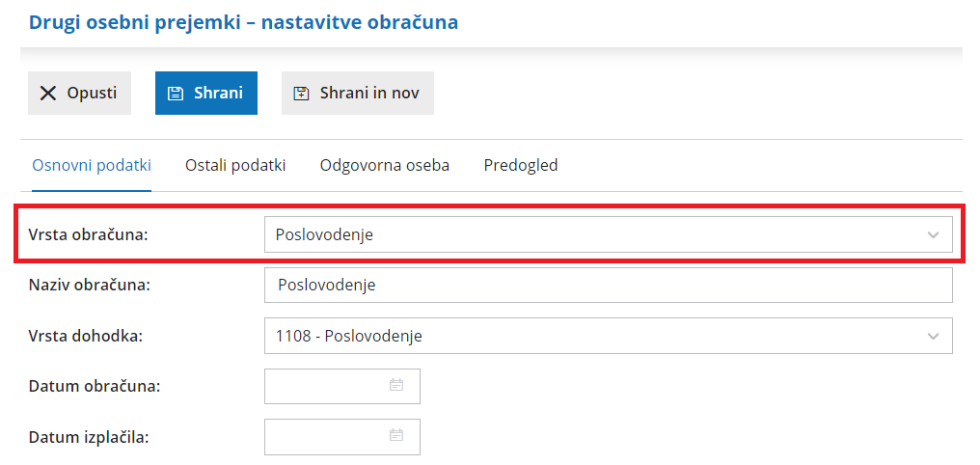The width and height of the screenshot is (980, 465).
Task: Click into the Naziv obračuna text field
Action: tap(608, 285)
